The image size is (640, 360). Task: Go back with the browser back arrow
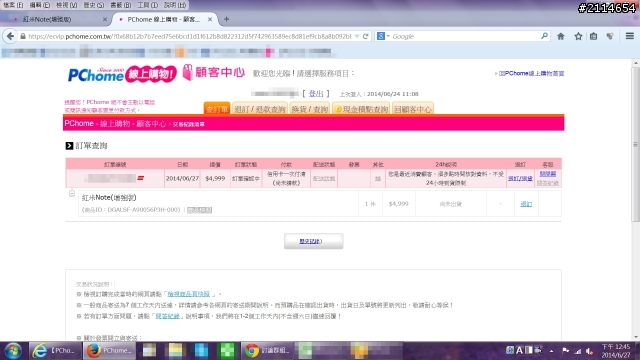coord(10,36)
